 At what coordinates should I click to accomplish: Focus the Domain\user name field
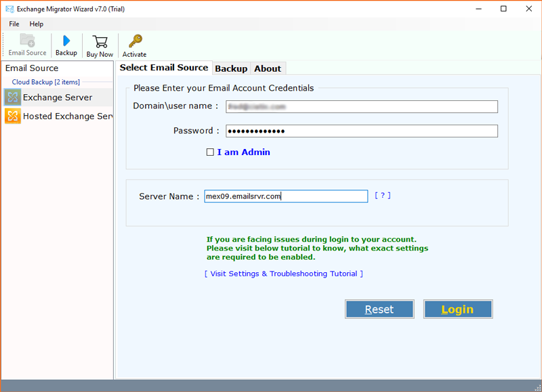[x=362, y=107]
